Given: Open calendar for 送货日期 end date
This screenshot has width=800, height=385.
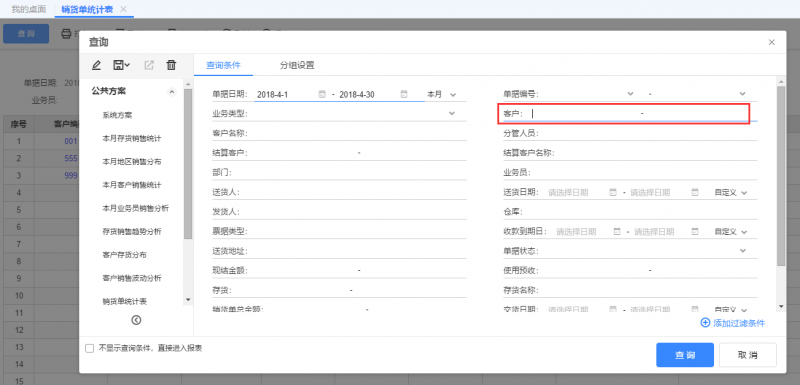Looking at the screenshot, I should point(695,192).
